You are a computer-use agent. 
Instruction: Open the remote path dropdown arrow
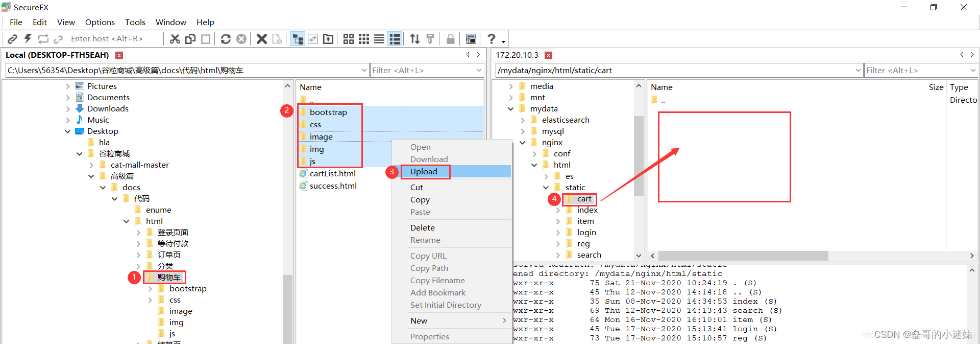(x=858, y=71)
